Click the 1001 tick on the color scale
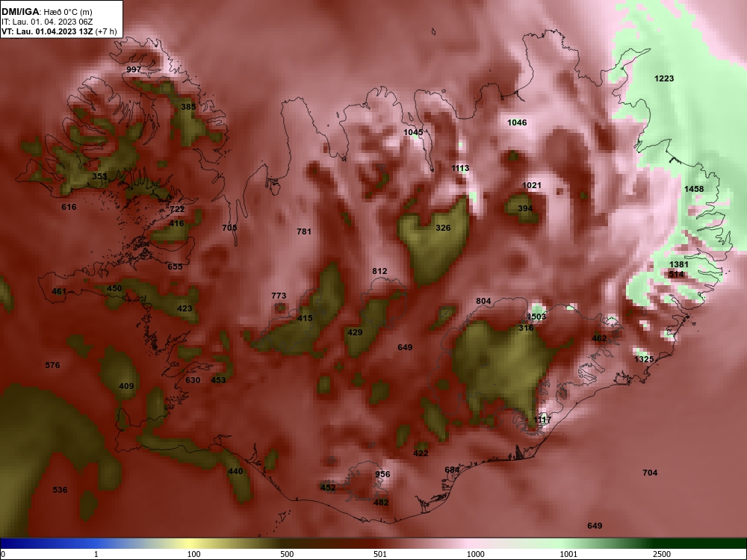 point(568,554)
